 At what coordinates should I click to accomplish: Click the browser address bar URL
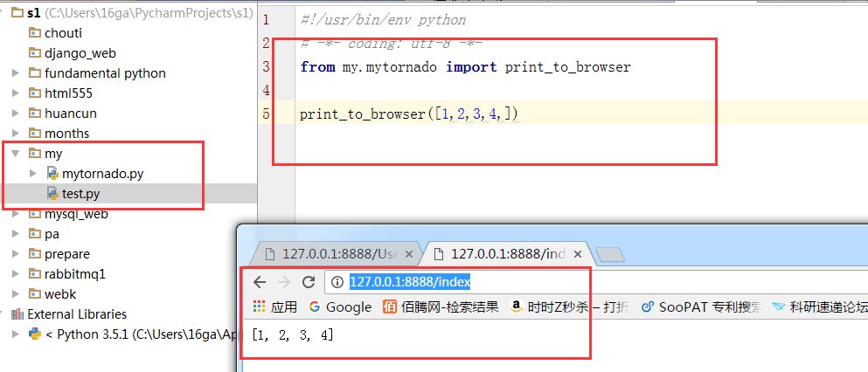410,282
